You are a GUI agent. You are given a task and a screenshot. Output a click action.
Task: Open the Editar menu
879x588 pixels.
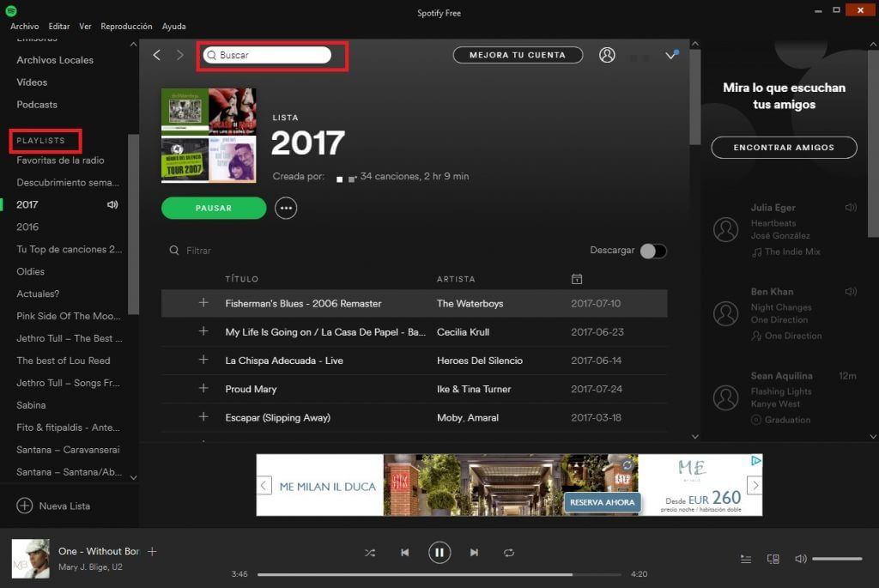click(x=59, y=27)
